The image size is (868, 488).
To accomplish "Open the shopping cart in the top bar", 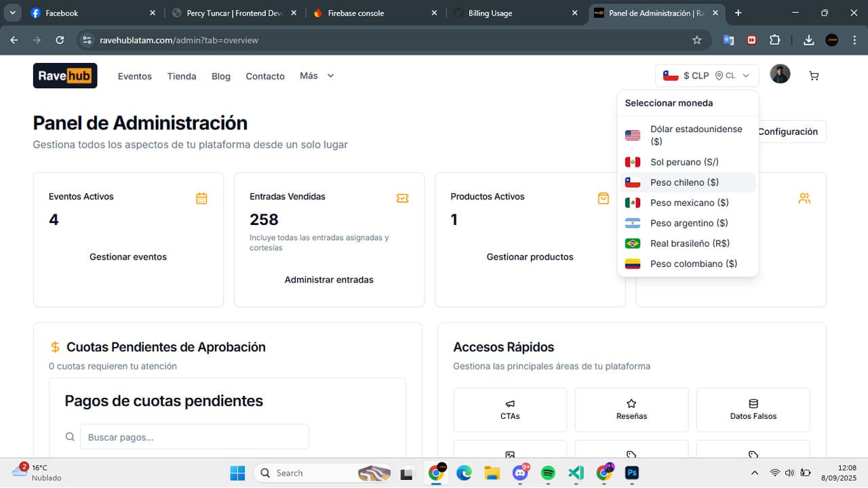I will coord(813,75).
